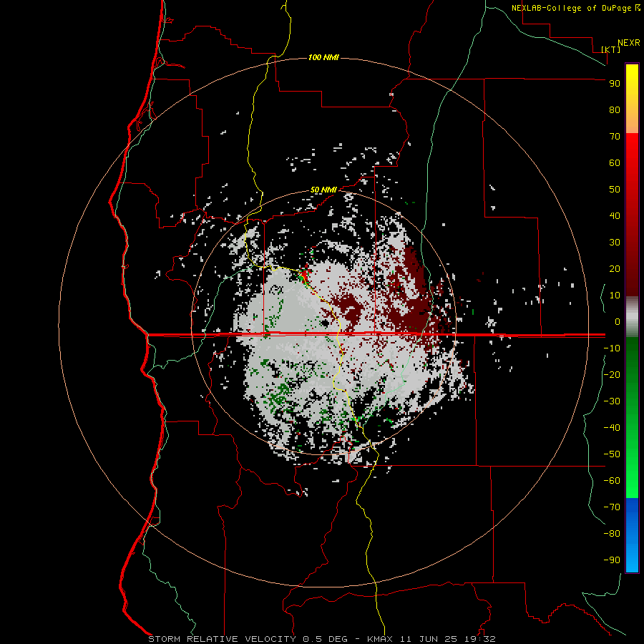
Task: Click the blue bottom segment of velocity color bar
Action: click(632, 535)
